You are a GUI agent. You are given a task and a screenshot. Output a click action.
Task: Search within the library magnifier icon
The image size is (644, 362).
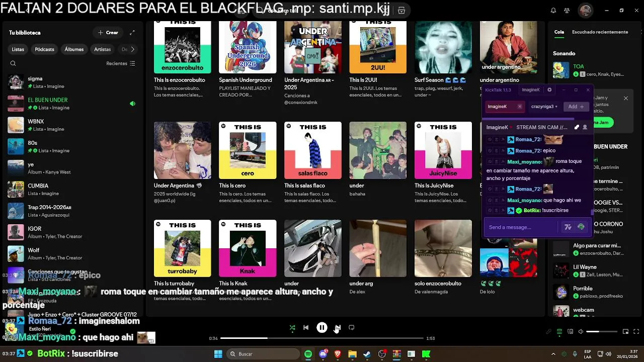pyautogui.click(x=13, y=63)
